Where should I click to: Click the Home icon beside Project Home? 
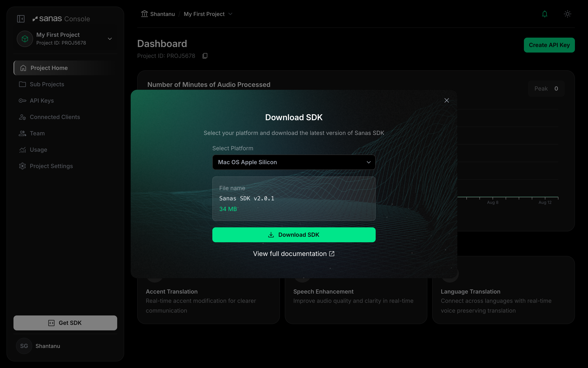click(23, 68)
